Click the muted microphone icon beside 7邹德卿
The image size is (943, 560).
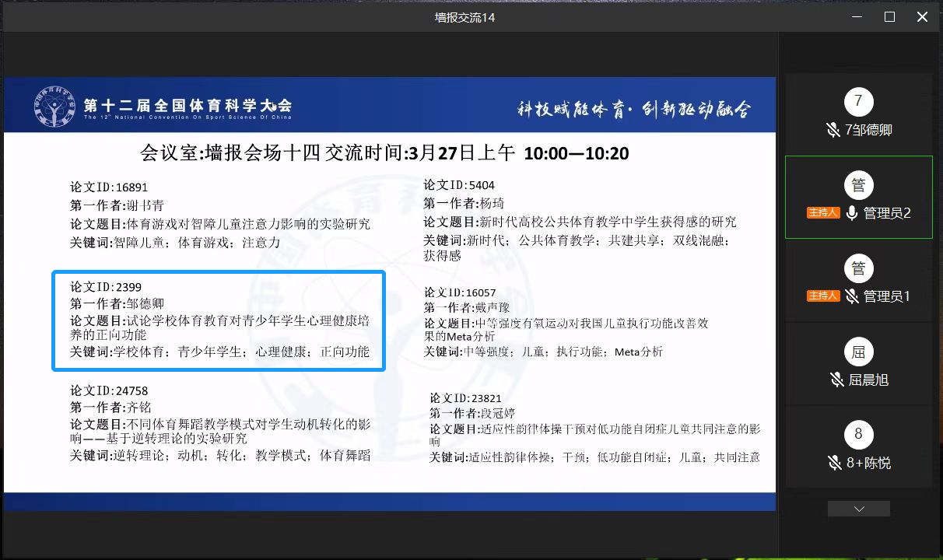click(x=833, y=130)
